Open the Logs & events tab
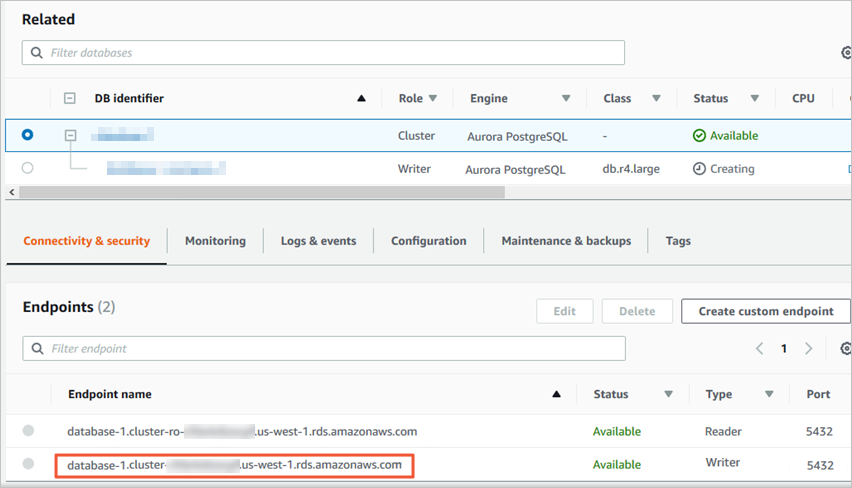 [318, 241]
